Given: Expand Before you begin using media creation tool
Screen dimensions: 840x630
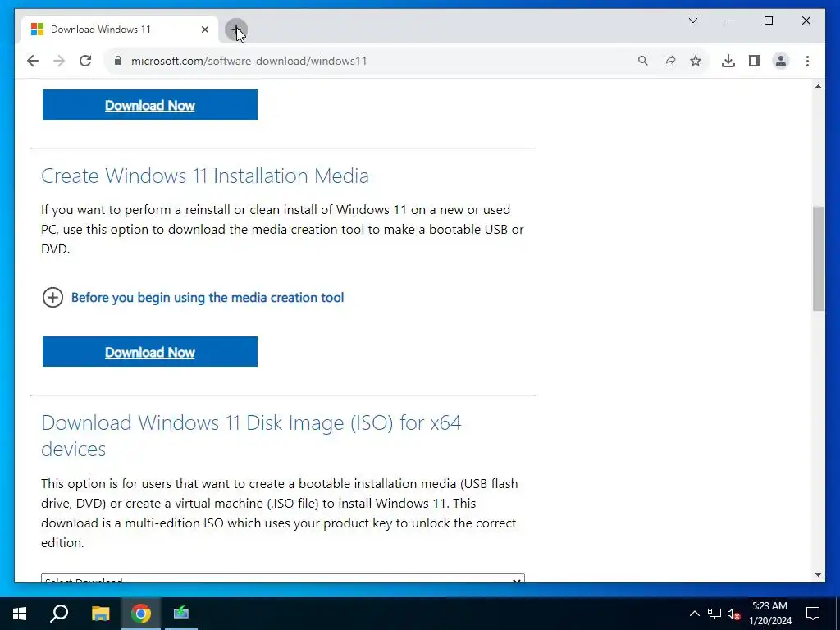Looking at the screenshot, I should click(208, 297).
